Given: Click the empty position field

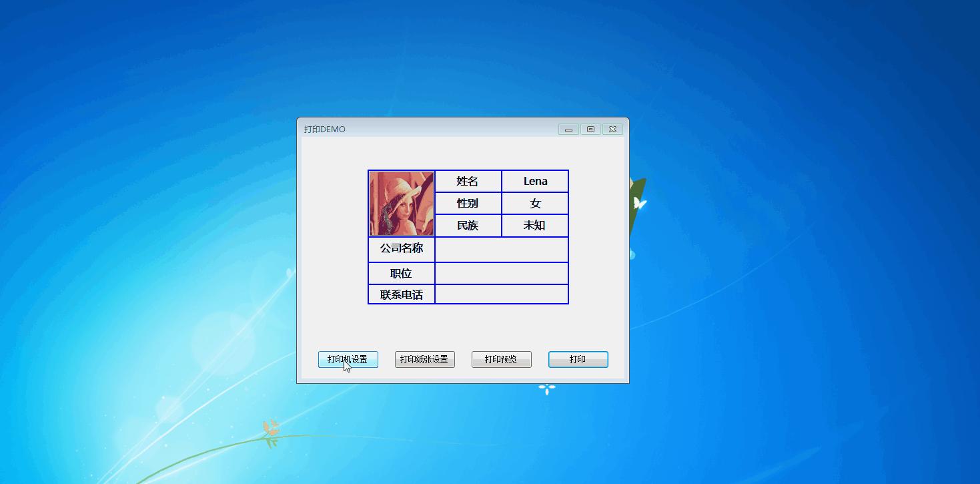Looking at the screenshot, I should (x=502, y=272).
